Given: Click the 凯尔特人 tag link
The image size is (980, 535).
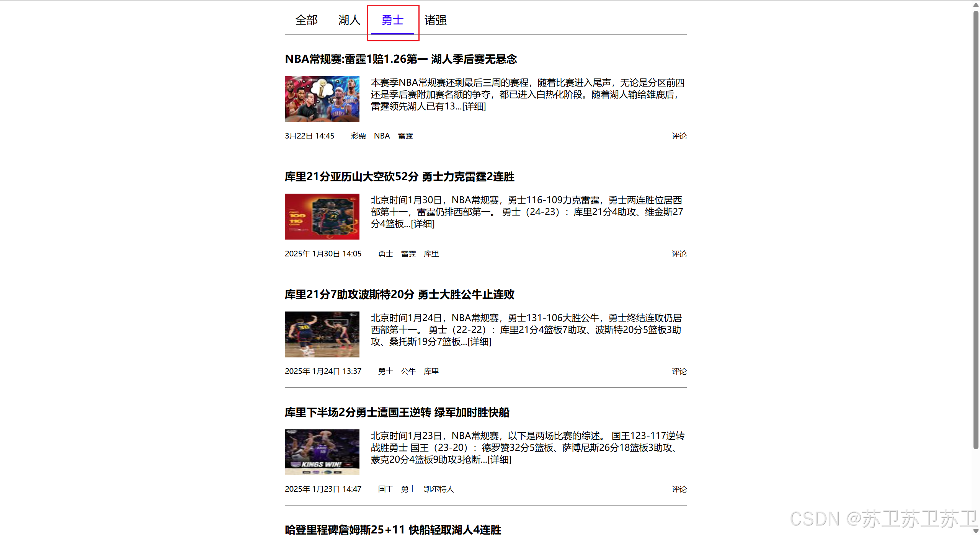Looking at the screenshot, I should (x=438, y=489).
